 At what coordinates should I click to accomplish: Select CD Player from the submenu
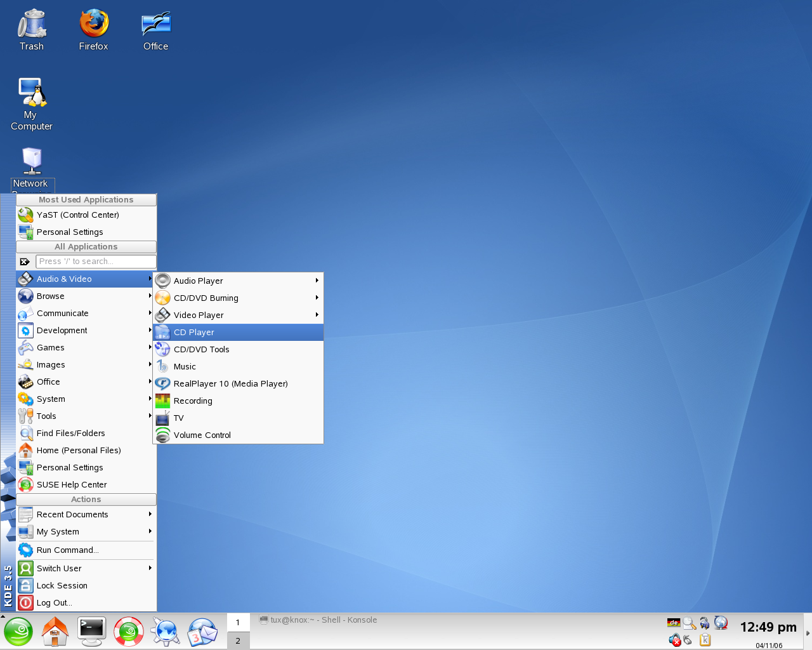click(x=238, y=332)
